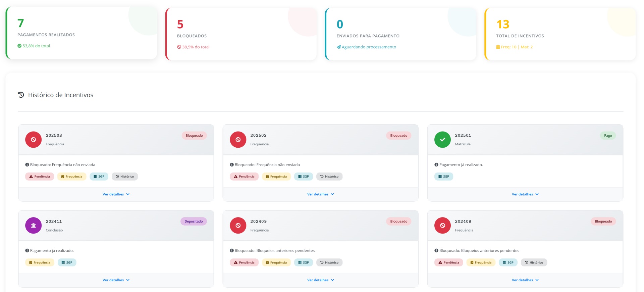The width and height of the screenshot is (644, 292).
Task: Select the Histórico tag on card 202502
Action: coord(329,177)
